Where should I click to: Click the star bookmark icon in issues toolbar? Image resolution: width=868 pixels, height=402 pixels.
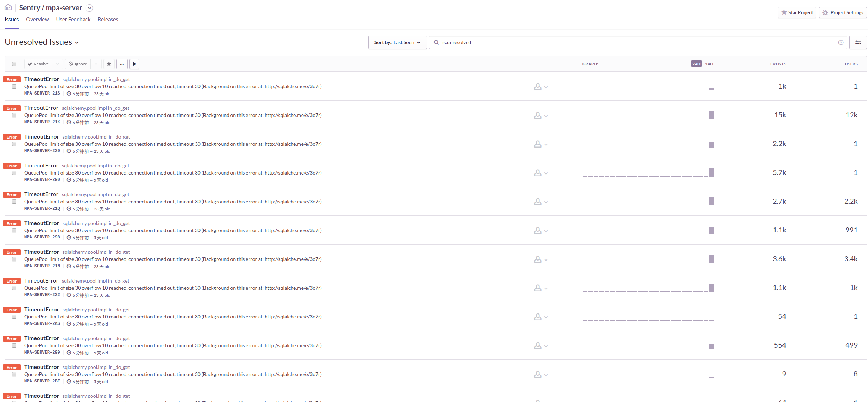(x=109, y=64)
